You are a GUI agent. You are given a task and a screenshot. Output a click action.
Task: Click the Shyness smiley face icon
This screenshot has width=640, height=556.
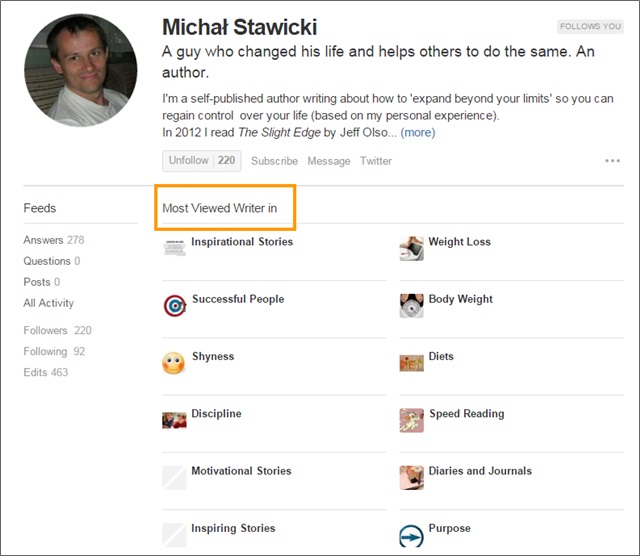[x=173, y=363]
